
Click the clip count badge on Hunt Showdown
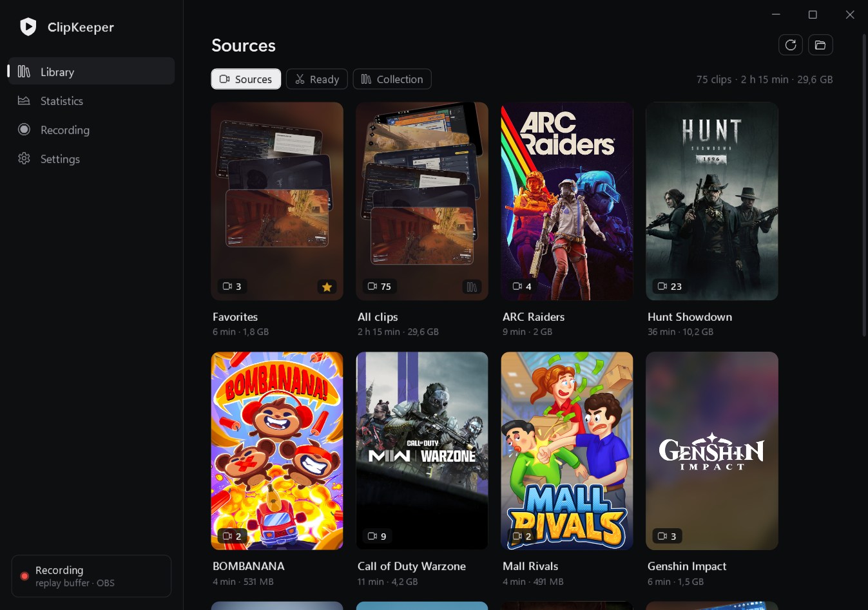click(x=669, y=286)
